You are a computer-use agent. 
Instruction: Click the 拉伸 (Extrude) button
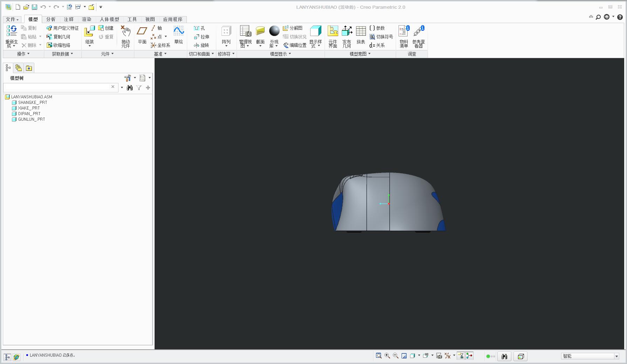tap(202, 37)
